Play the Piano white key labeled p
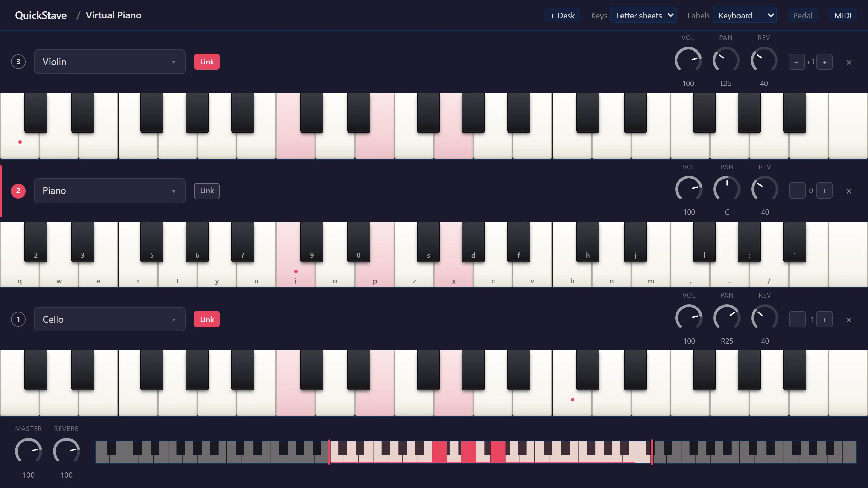 point(375,274)
